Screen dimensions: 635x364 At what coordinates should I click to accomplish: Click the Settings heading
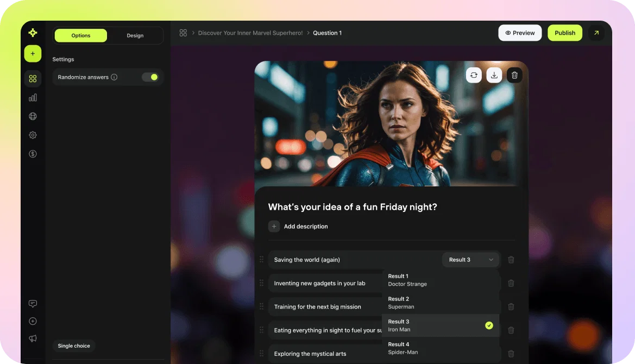(x=63, y=59)
